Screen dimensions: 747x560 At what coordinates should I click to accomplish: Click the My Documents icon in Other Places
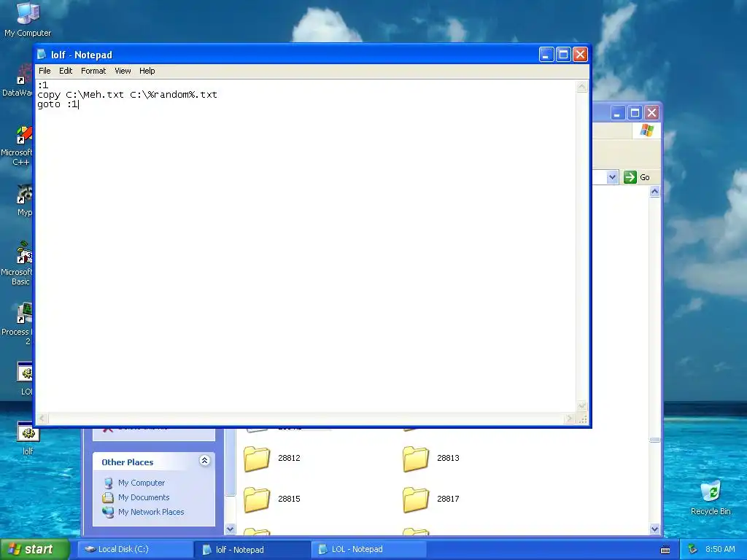[x=108, y=497]
